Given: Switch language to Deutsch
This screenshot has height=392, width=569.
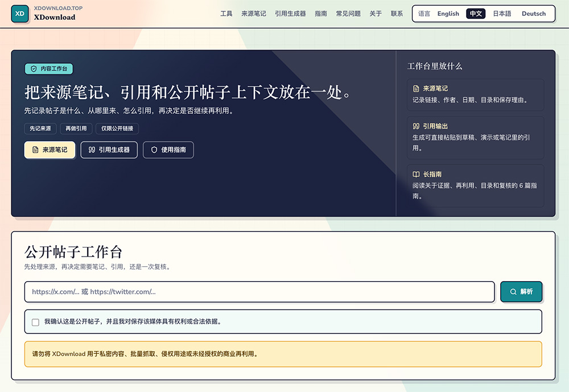Looking at the screenshot, I should click(534, 14).
